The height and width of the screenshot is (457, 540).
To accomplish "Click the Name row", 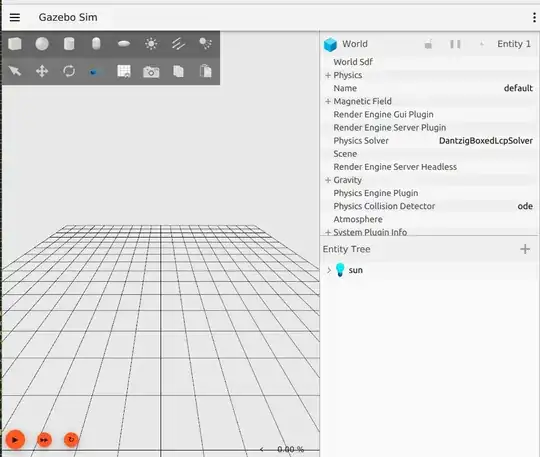I will click(430, 88).
